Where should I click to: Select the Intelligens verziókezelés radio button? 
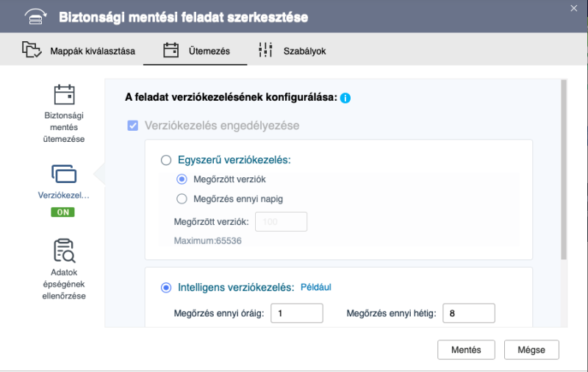click(x=166, y=287)
